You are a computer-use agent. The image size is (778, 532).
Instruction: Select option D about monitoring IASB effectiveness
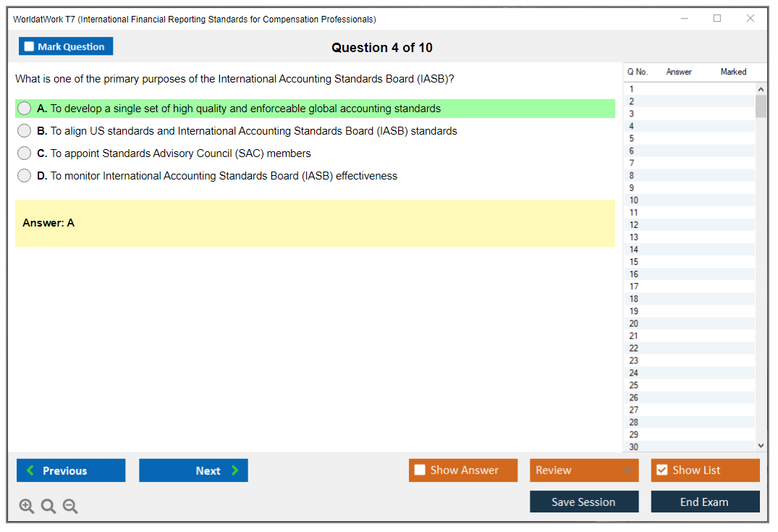click(x=25, y=176)
